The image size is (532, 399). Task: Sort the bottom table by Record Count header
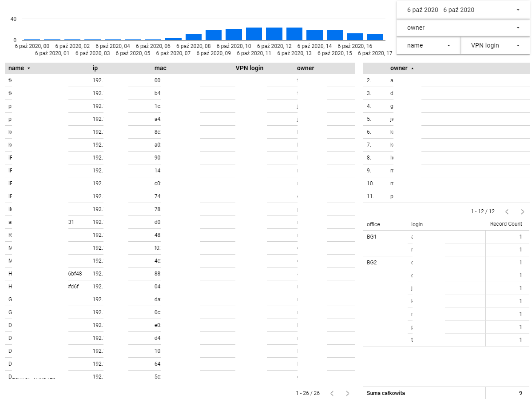(506, 224)
